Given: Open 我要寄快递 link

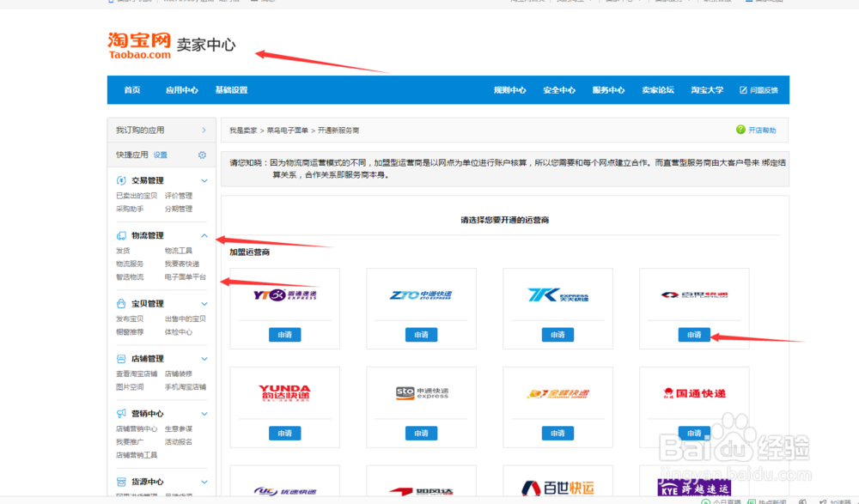Looking at the screenshot, I should [182, 264].
